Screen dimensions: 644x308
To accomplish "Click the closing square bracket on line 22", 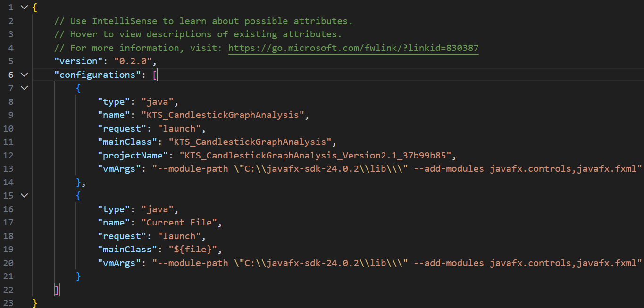I will click(57, 290).
